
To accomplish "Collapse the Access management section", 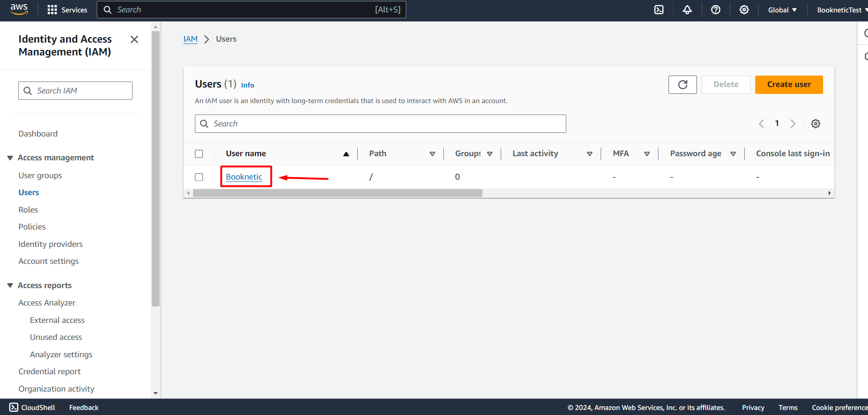I will 10,157.
